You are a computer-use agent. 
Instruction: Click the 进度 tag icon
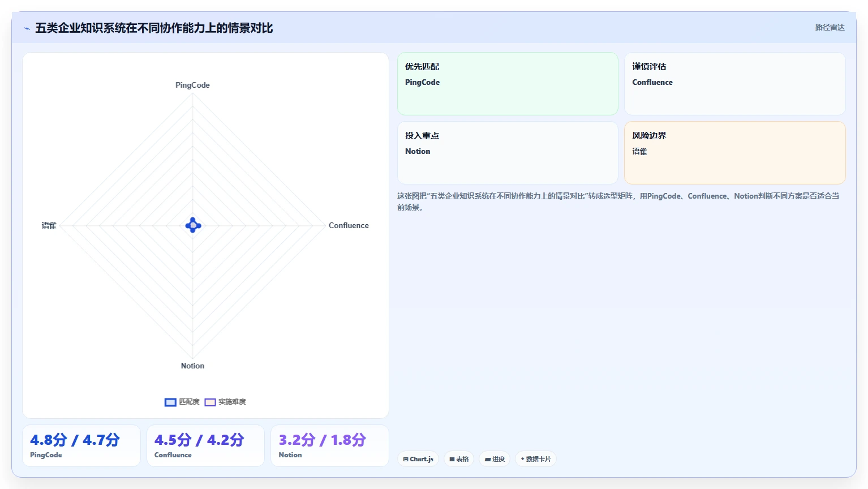click(488, 460)
